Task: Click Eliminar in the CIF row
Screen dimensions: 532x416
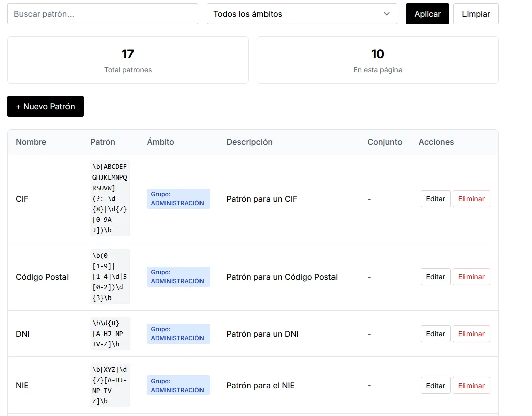Action: 471,199
